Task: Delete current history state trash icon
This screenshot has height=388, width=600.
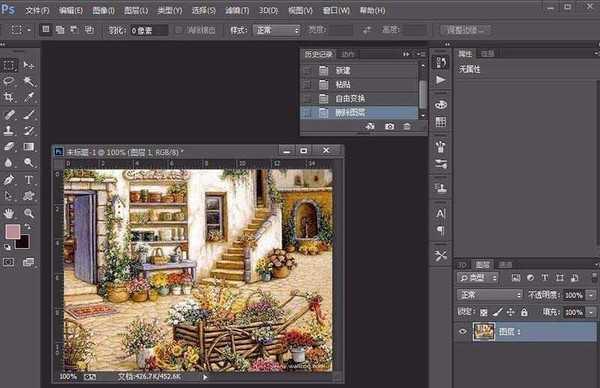Action: click(x=407, y=126)
